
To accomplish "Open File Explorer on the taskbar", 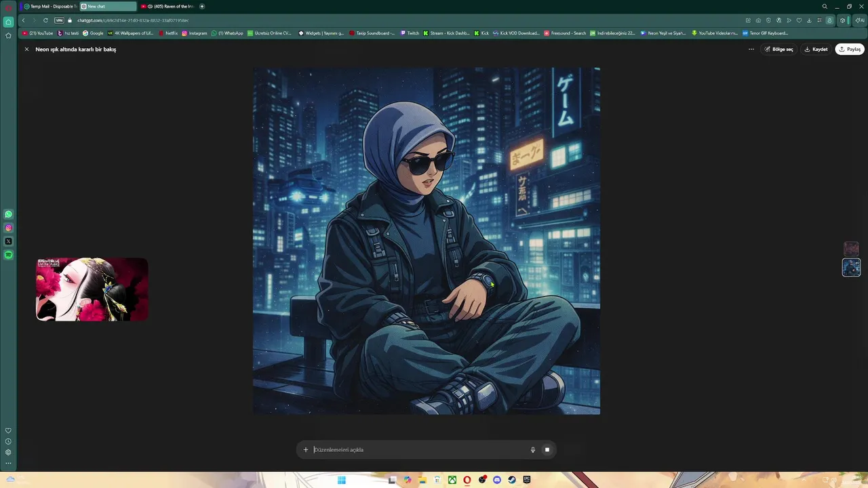I will tap(422, 480).
